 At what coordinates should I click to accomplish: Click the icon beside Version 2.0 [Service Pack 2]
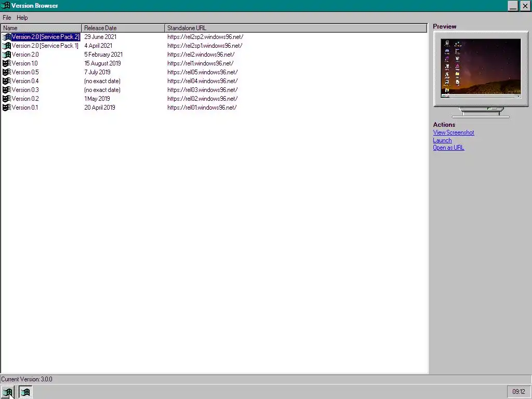tap(7, 37)
